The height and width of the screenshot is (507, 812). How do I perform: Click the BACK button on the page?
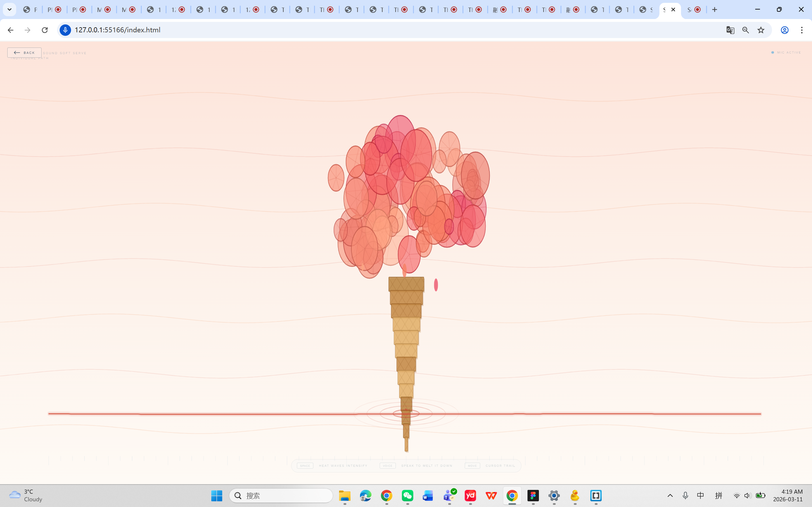[x=24, y=52]
